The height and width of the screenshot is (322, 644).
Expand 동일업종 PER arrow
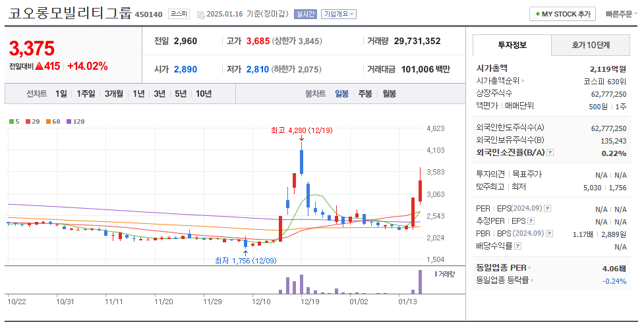pos(529,268)
